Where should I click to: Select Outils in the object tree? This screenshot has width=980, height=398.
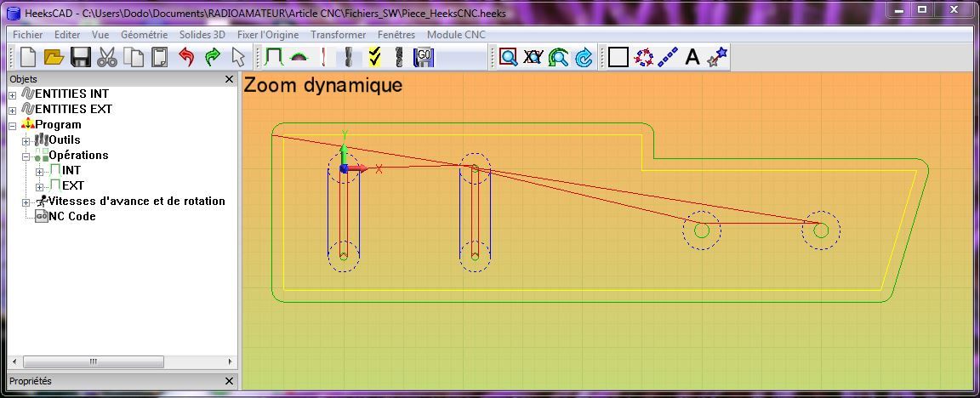(x=65, y=140)
